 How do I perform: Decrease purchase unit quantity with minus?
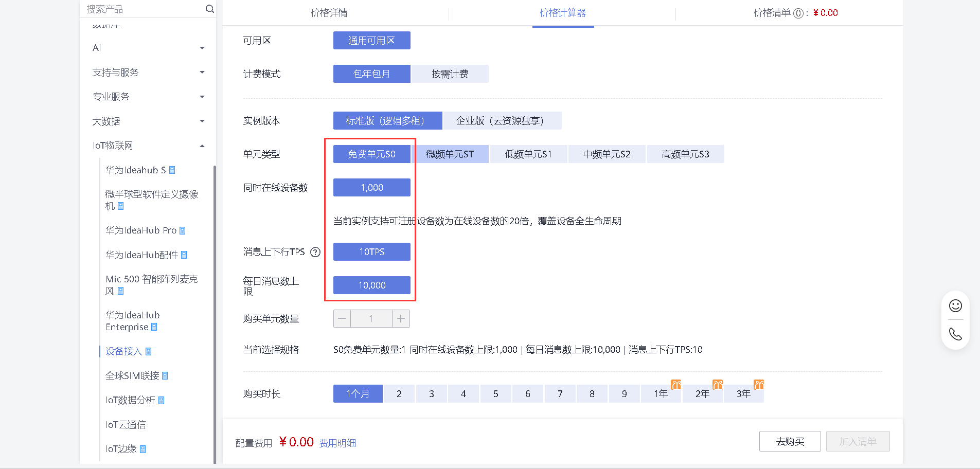(342, 319)
